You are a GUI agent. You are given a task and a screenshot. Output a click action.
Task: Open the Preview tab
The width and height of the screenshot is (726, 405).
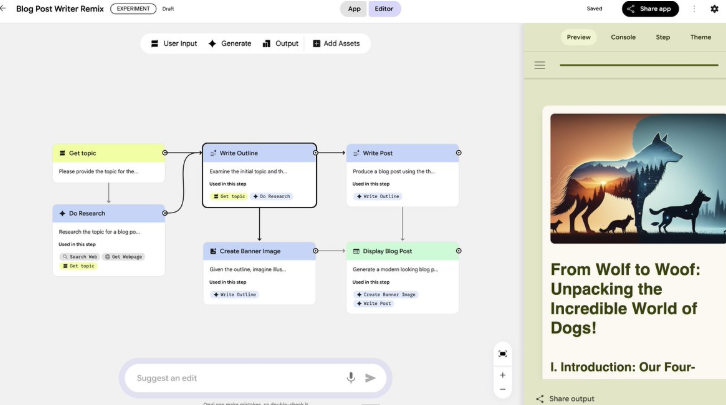[579, 37]
